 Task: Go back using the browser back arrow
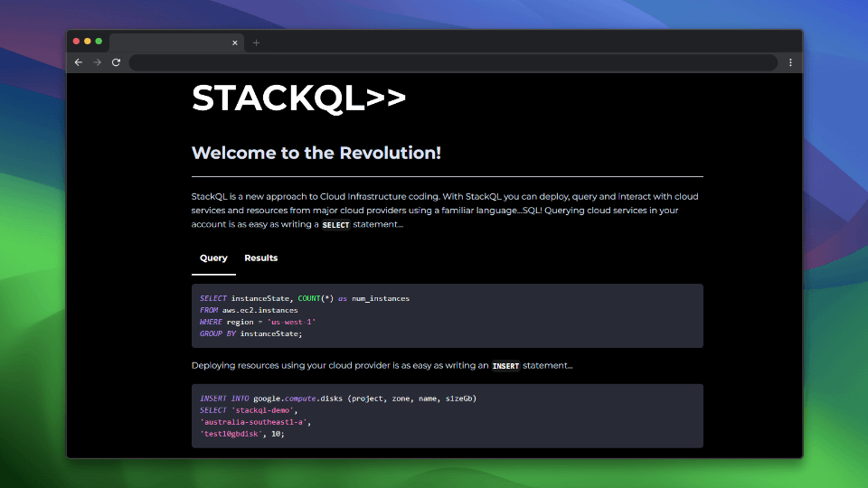(x=79, y=62)
